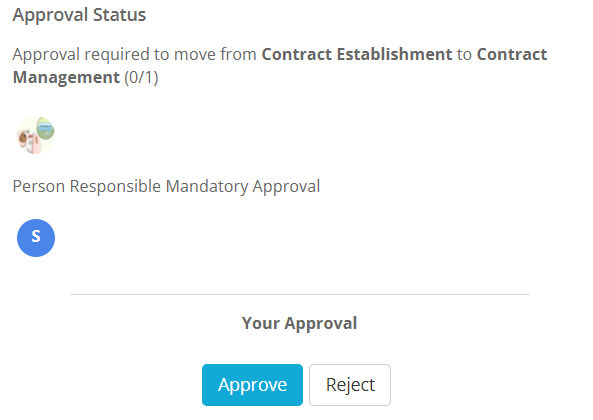Select the bold Contract Establishment stage name
593x420 pixels.
click(x=357, y=54)
